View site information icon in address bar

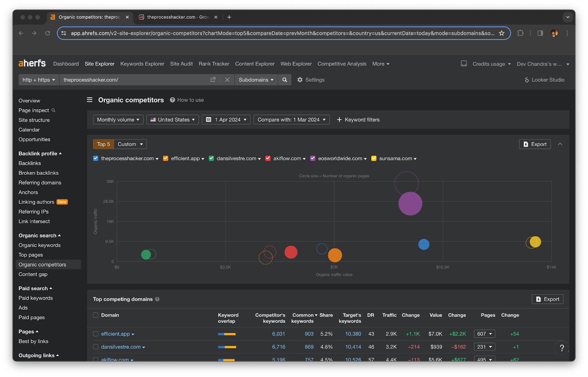pyautogui.click(x=64, y=33)
